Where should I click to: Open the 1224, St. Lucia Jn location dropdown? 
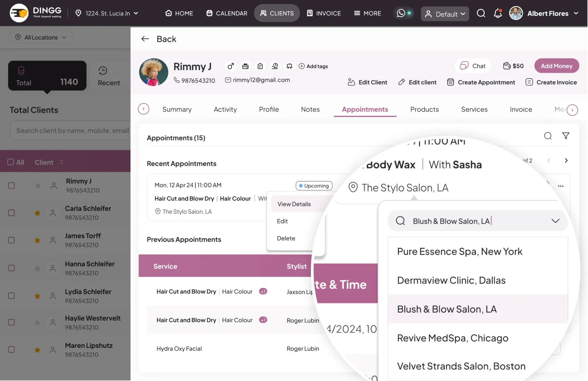pyautogui.click(x=107, y=13)
